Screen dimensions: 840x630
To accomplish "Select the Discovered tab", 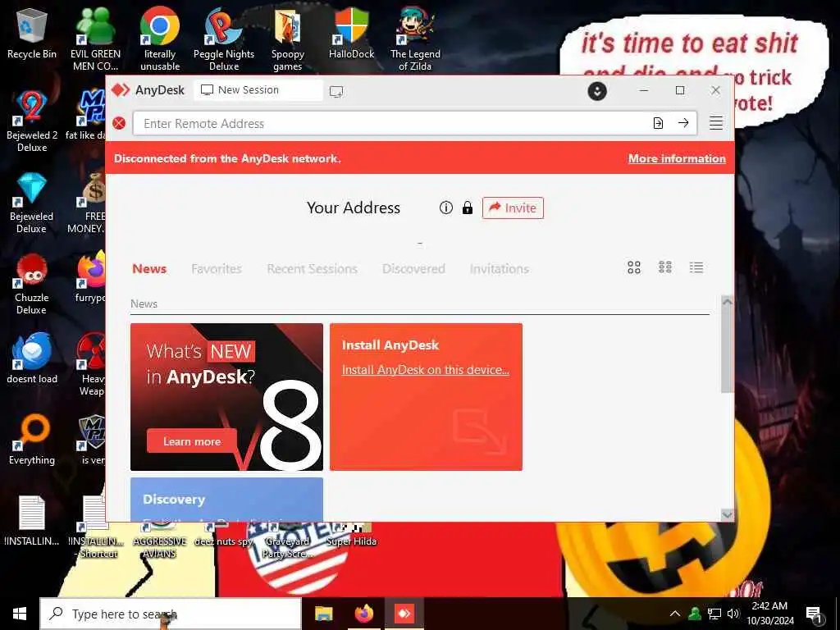I will pyautogui.click(x=413, y=268).
